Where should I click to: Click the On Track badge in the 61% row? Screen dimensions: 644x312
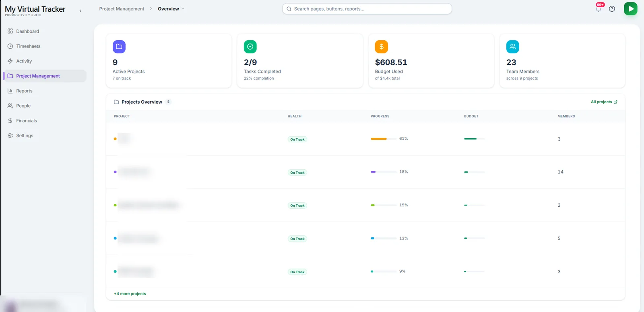(x=297, y=139)
